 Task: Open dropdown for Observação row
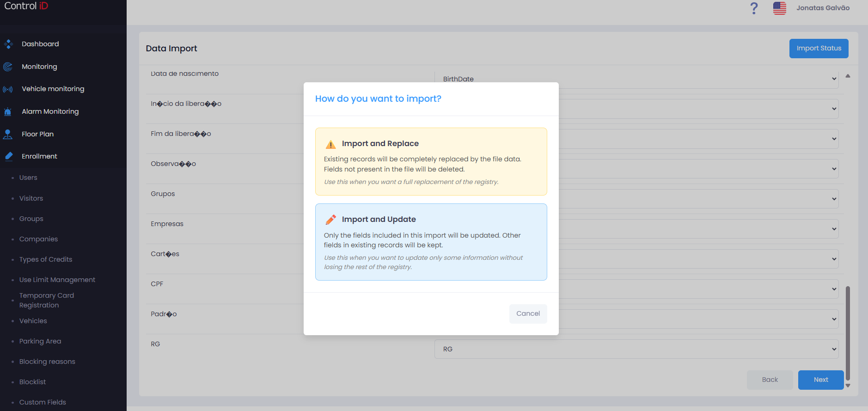(x=698, y=169)
